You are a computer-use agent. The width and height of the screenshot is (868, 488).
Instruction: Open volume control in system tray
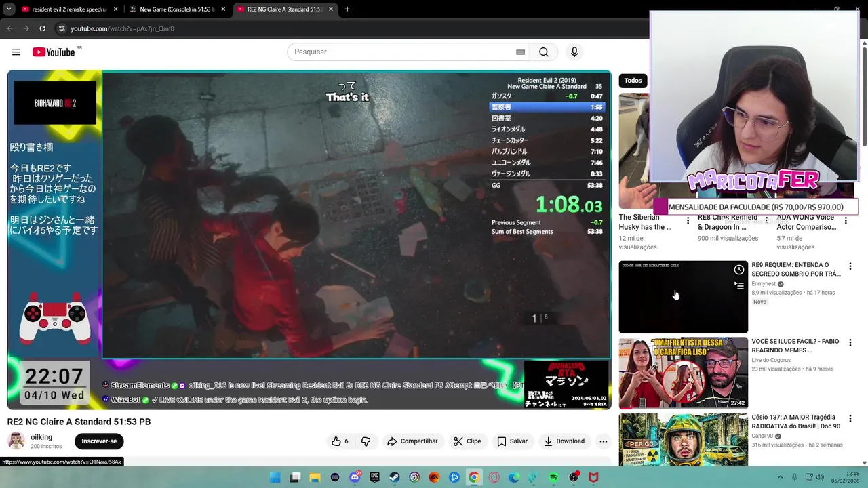point(821,478)
